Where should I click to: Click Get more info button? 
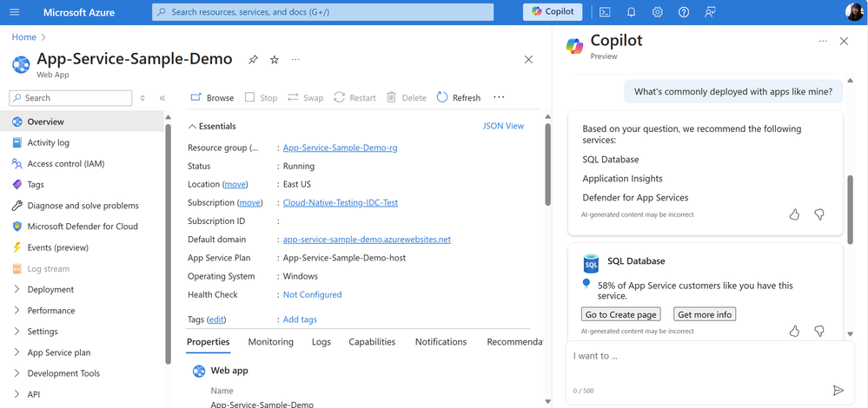tap(705, 314)
